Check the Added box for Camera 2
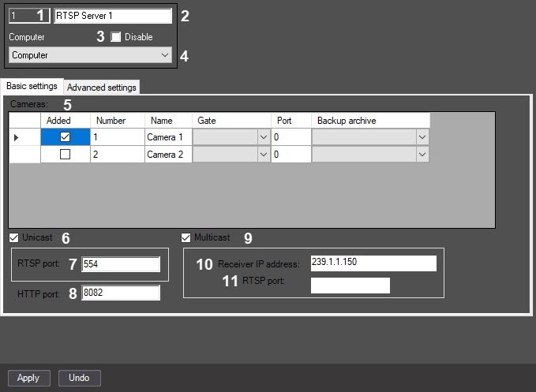 point(65,155)
